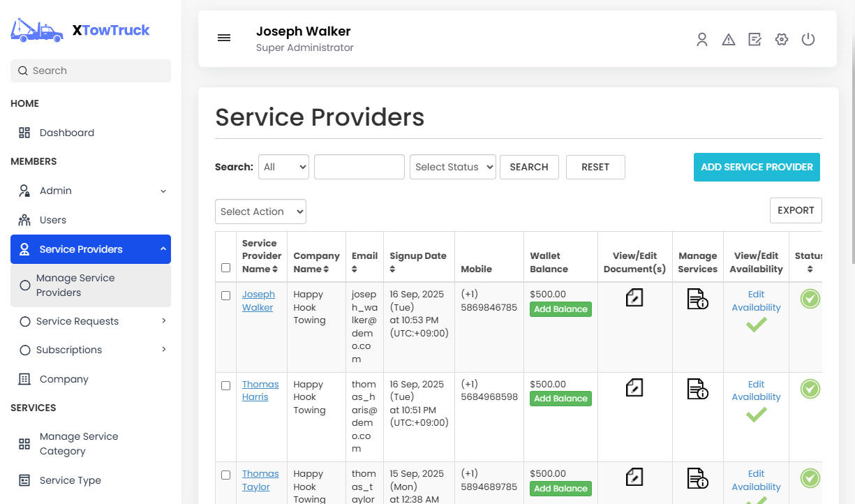Click the ADD SERVICE PROVIDER button
This screenshot has width=855, height=504.
pyautogui.click(x=757, y=167)
